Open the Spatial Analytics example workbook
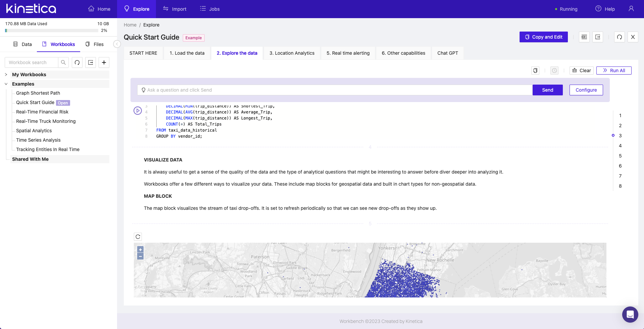The height and width of the screenshot is (329, 644). point(34,131)
